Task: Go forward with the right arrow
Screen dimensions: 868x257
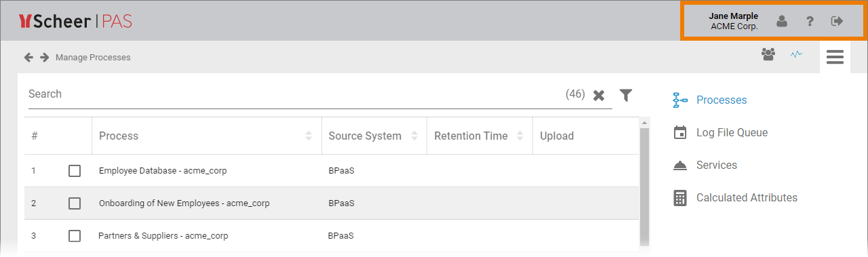Action: [x=45, y=58]
